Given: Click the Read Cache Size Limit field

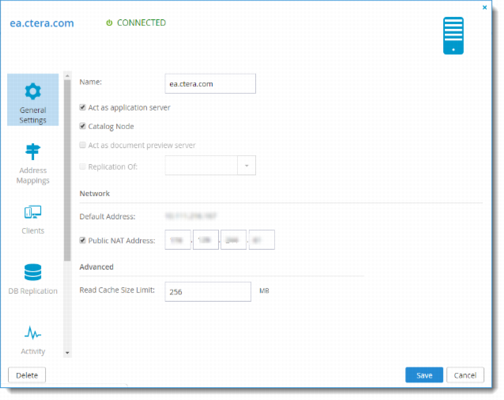Looking at the screenshot, I should (x=208, y=292).
